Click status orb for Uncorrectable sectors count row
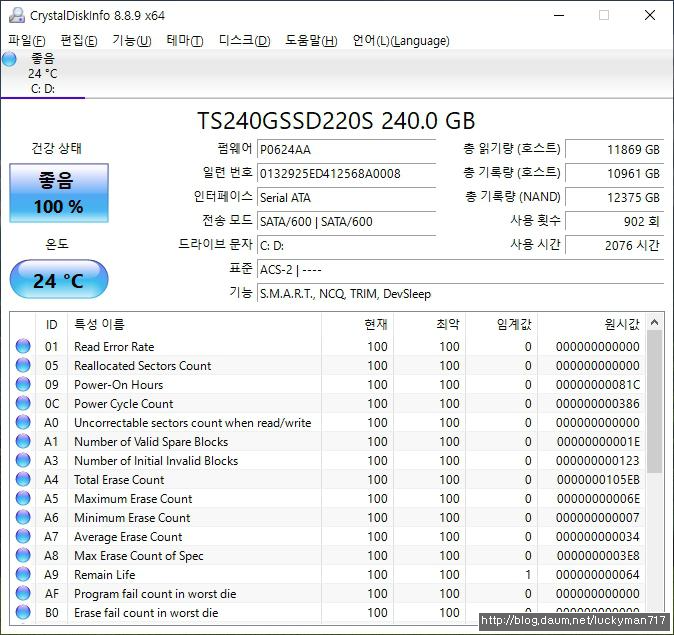This screenshot has height=635, width=674. coord(23,422)
